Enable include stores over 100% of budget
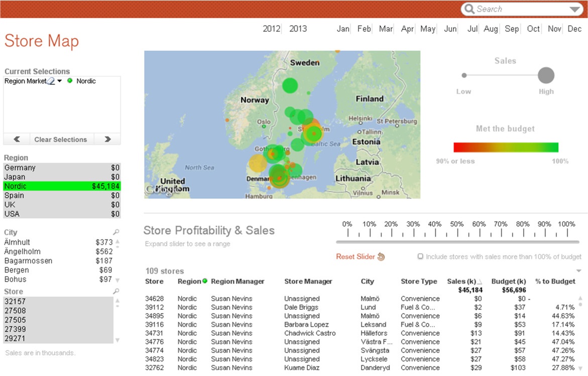Screen dimensions: 588x376 coord(420,256)
